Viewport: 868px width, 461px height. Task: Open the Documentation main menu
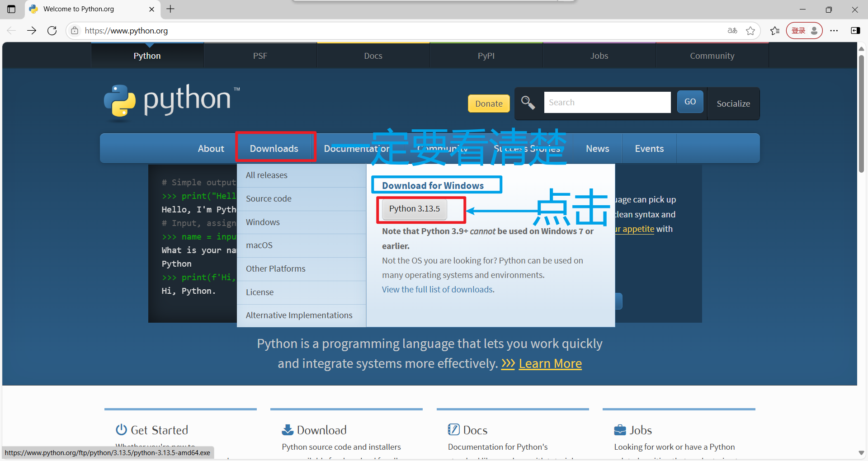point(356,148)
